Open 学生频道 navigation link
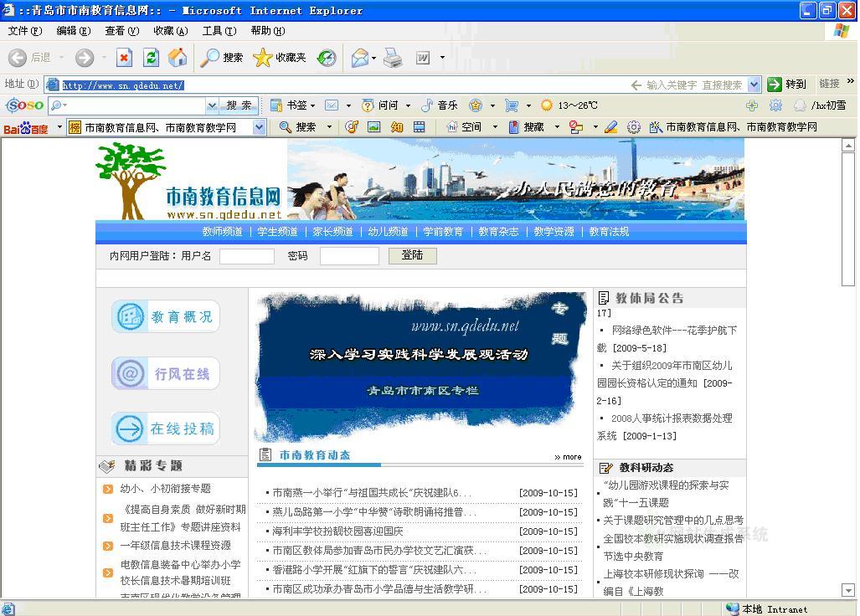 point(277,232)
